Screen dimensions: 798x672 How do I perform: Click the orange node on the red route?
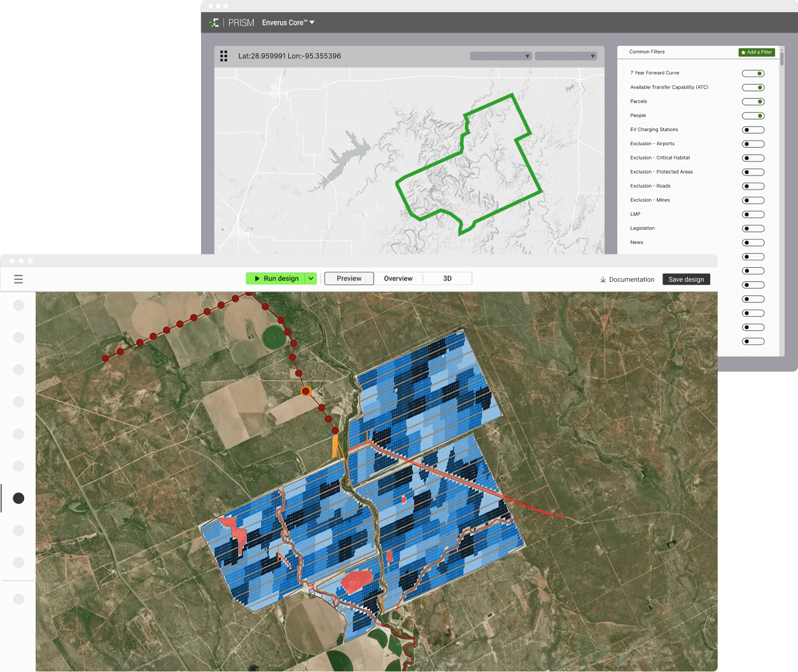pyautogui.click(x=305, y=391)
